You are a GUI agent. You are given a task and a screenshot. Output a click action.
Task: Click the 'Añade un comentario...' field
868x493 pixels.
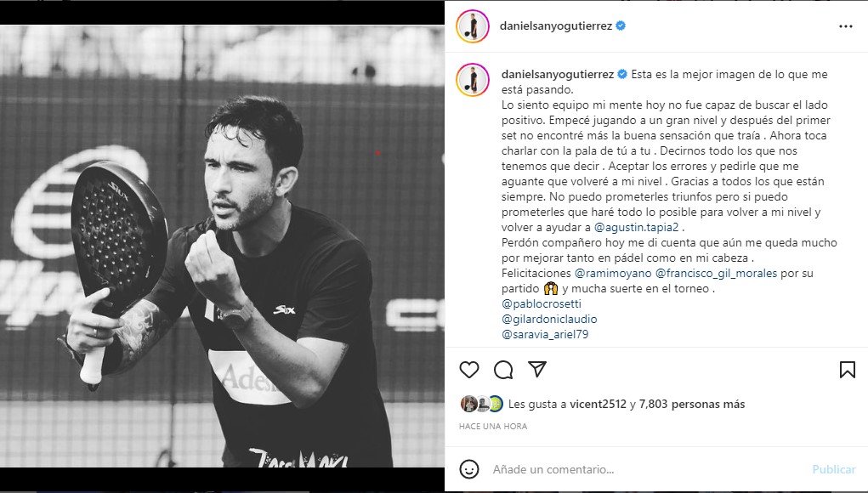click(648, 469)
